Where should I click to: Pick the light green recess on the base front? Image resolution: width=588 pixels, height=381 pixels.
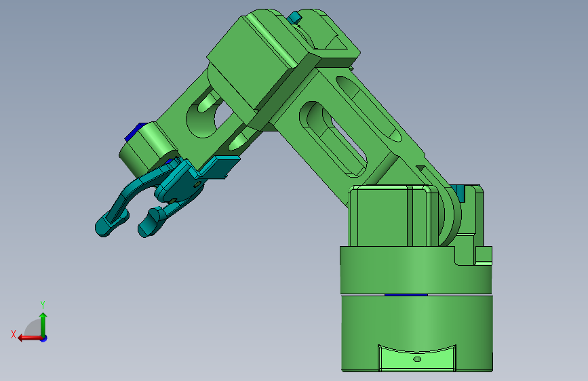[x=417, y=359]
